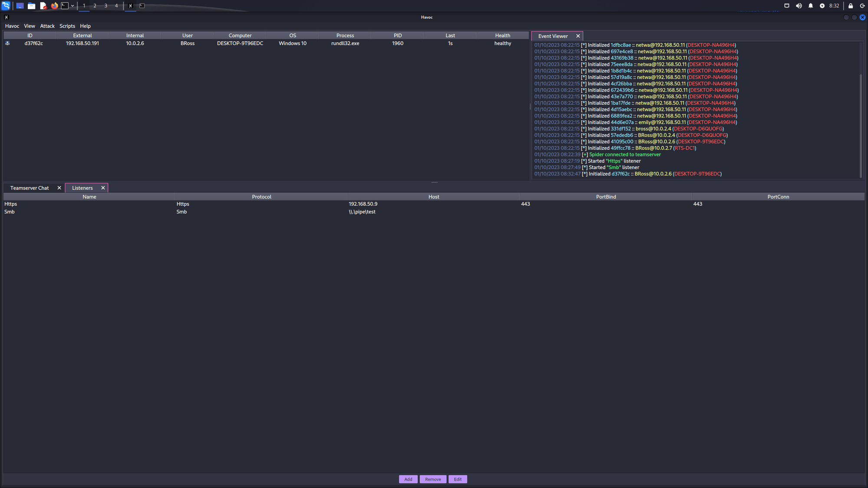868x488 pixels.
Task: Add a new listener
Action: pos(408,479)
